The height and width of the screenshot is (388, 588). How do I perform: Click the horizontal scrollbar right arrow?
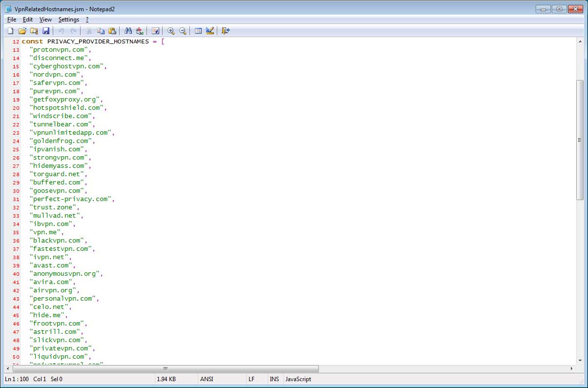pyautogui.click(x=571, y=368)
